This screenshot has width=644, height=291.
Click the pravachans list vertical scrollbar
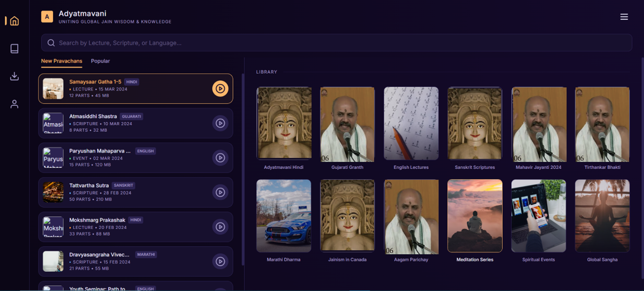pyautogui.click(x=243, y=169)
